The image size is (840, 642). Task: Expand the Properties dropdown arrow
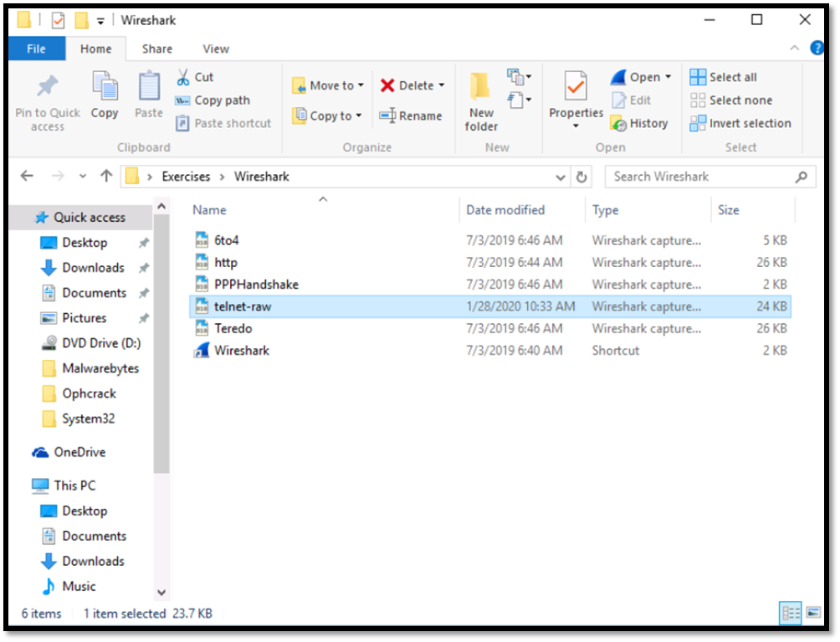(x=576, y=126)
